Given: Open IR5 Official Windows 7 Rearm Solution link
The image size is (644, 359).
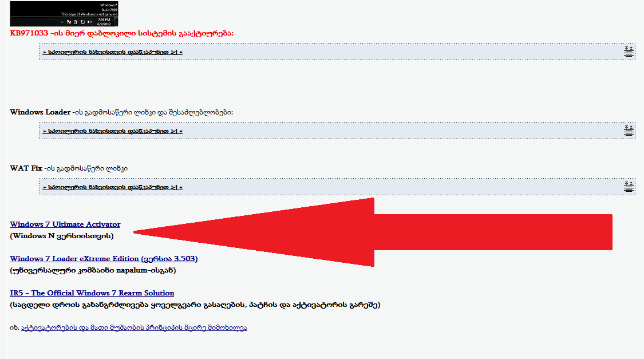Looking at the screenshot, I should click(x=92, y=293).
